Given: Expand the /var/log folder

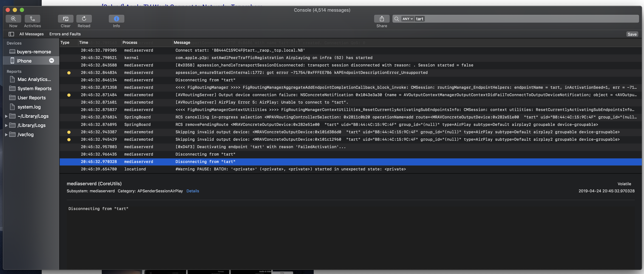Looking at the screenshot, I should pyautogui.click(x=6, y=135).
